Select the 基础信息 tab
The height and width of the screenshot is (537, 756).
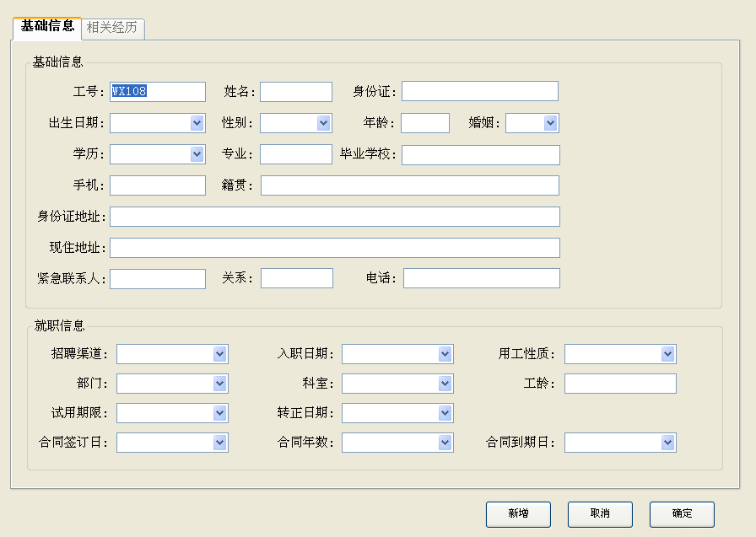click(47, 26)
